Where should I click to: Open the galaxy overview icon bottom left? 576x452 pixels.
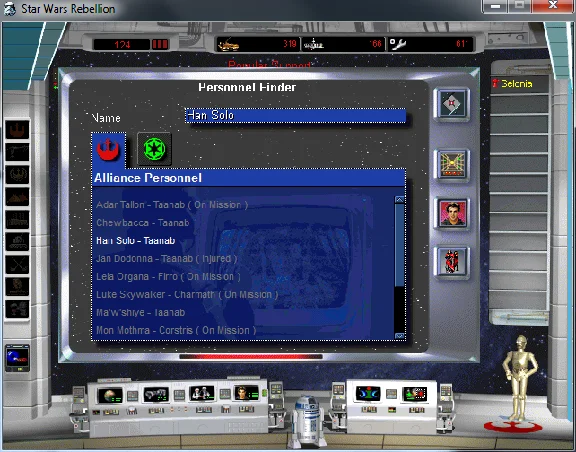17,358
